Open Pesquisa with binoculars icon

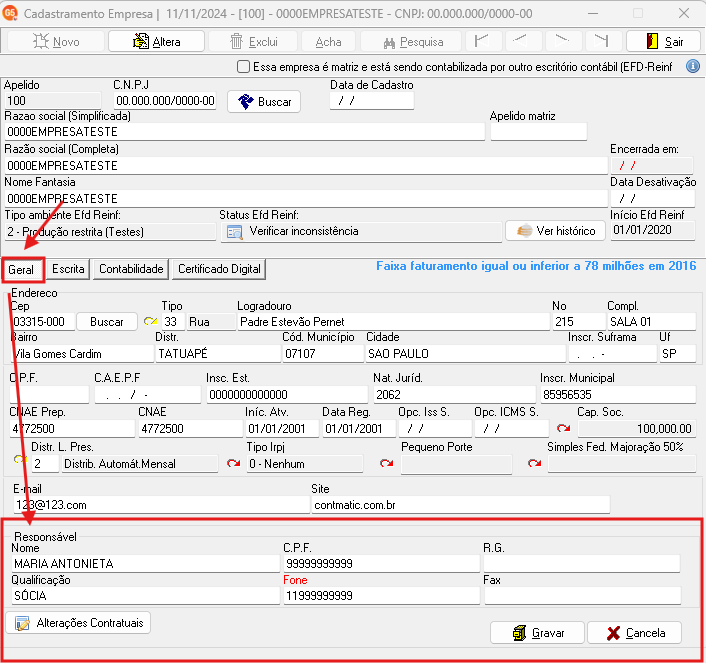tap(412, 41)
